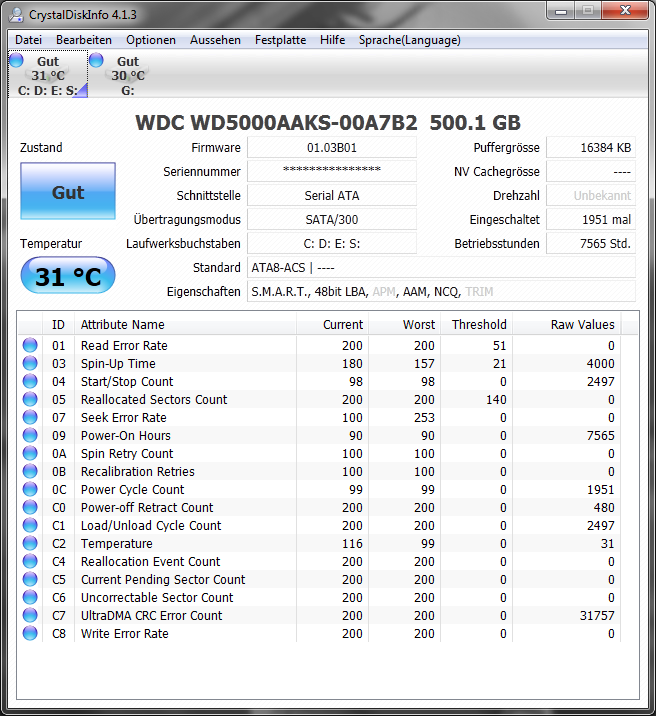Click threshold value 140 of Reallocated Sectors
Viewport: 656px width, 716px height.
coord(496,400)
